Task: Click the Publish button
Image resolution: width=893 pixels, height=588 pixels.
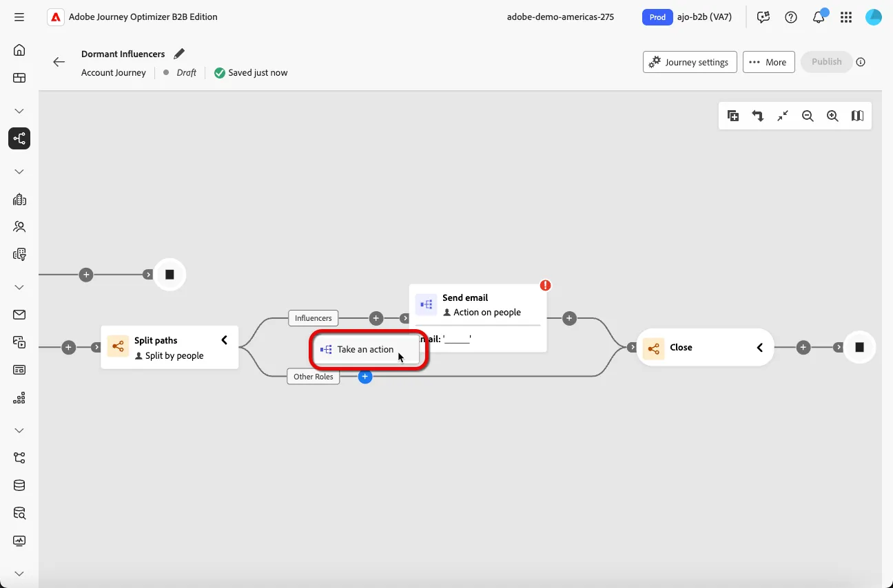Action: [x=826, y=62]
